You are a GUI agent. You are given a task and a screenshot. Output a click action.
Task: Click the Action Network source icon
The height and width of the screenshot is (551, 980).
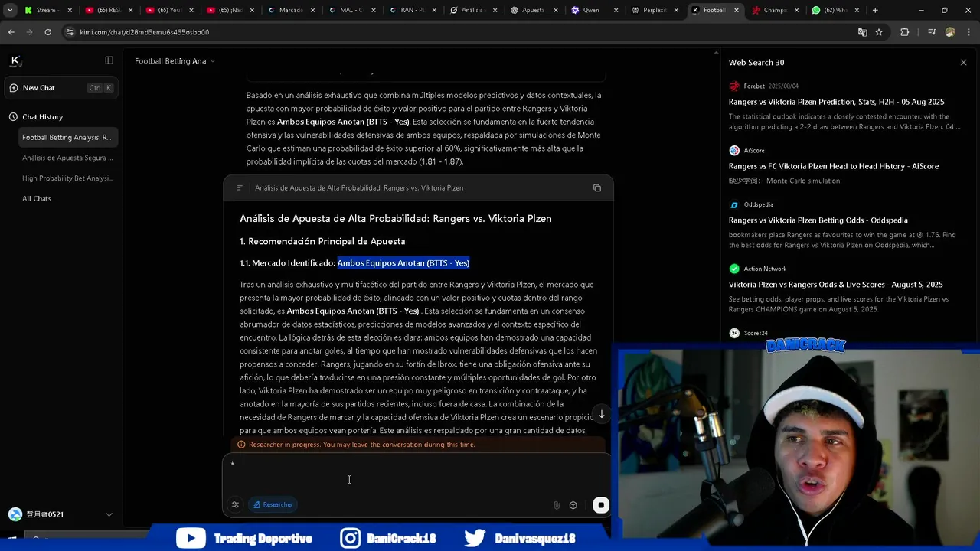tap(734, 269)
